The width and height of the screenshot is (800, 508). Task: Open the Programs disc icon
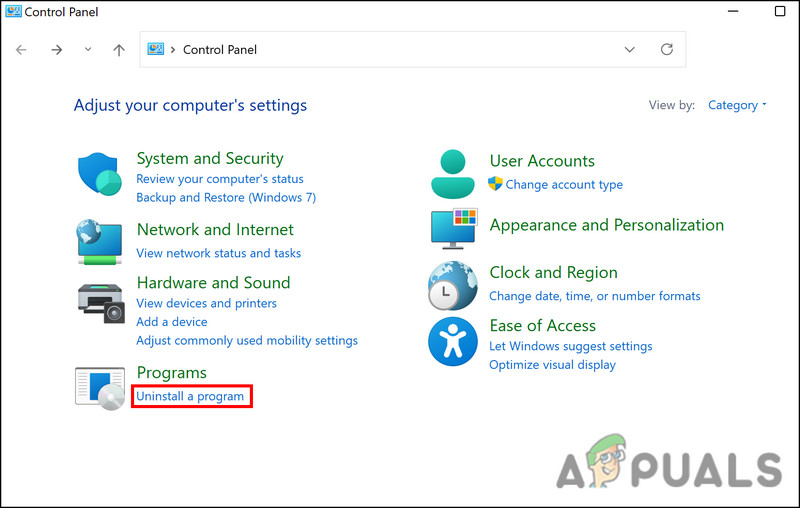[x=100, y=386]
